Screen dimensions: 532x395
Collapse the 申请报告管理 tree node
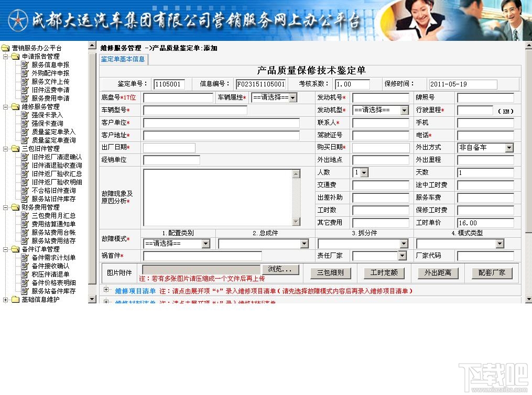point(5,57)
